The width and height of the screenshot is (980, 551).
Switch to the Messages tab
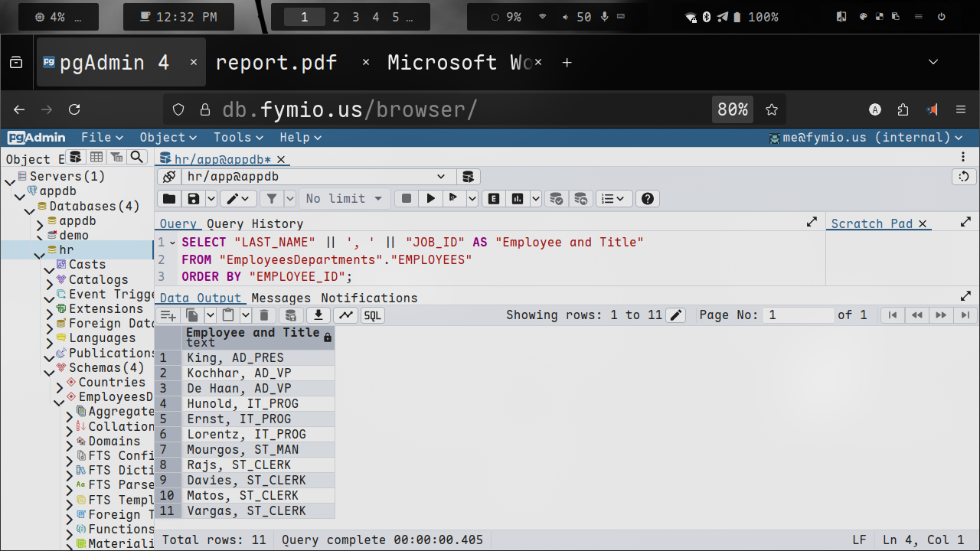point(281,298)
